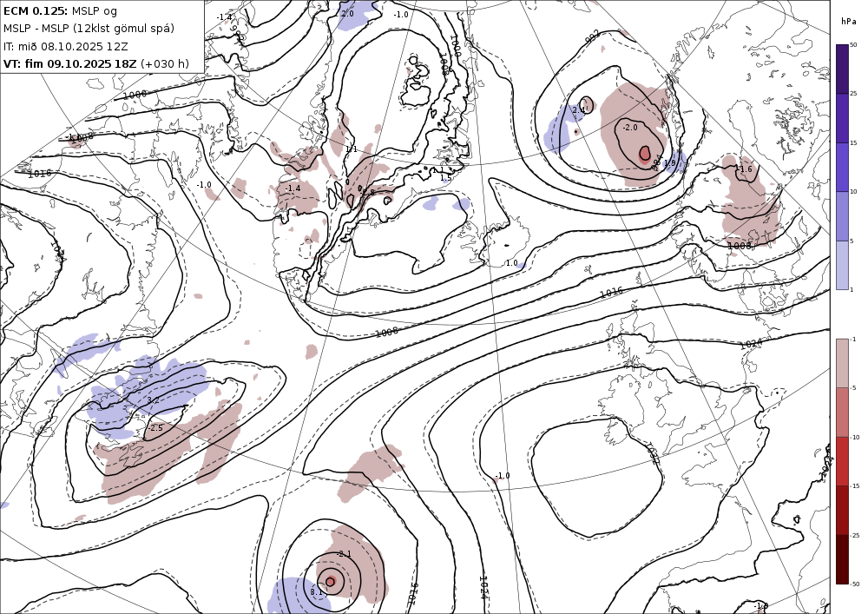868x614 pixels.
Task: Pick the darkest purple 25–50 hPa legend segment
Action: coord(841,69)
